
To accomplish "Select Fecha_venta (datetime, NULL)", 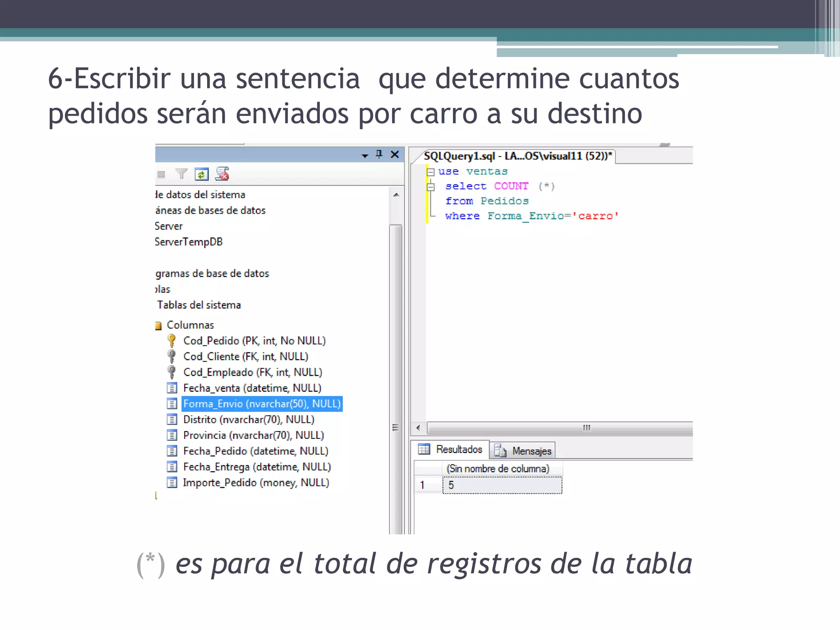I will click(252, 388).
